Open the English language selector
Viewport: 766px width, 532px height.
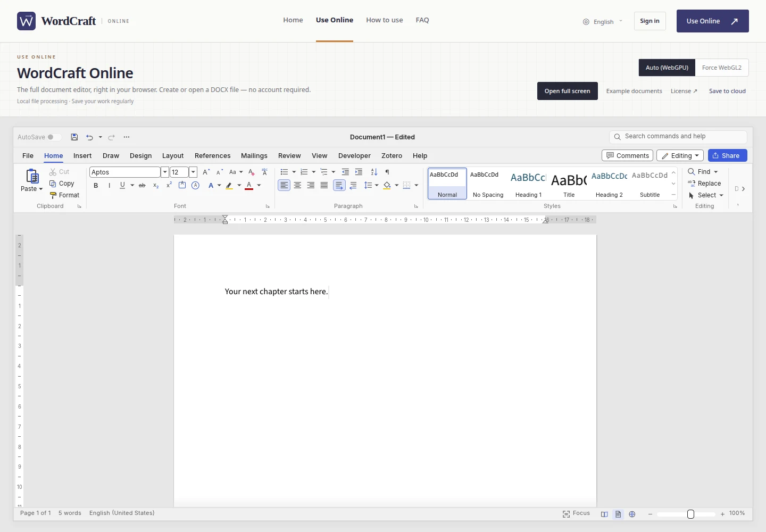click(603, 22)
